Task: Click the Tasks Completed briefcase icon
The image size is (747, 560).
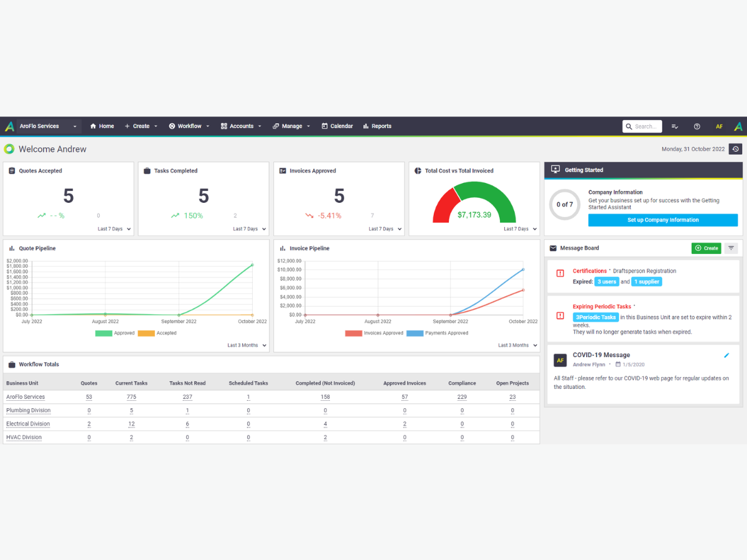Action: (147, 170)
